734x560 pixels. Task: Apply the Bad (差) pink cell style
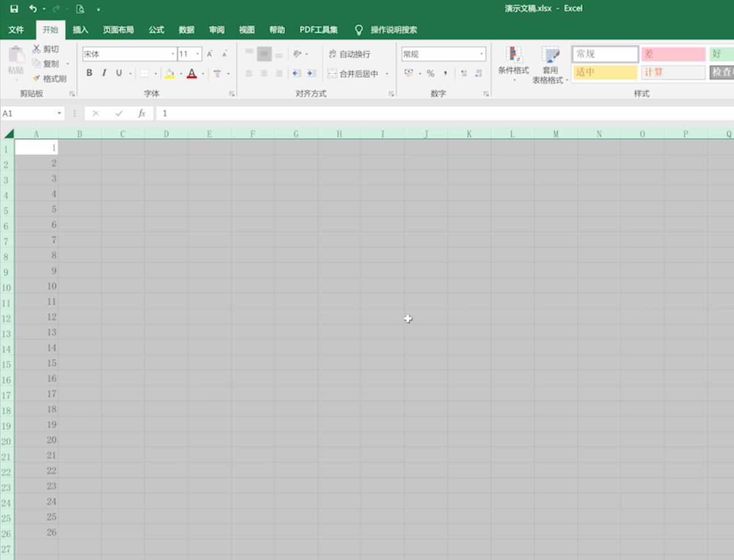click(x=673, y=54)
